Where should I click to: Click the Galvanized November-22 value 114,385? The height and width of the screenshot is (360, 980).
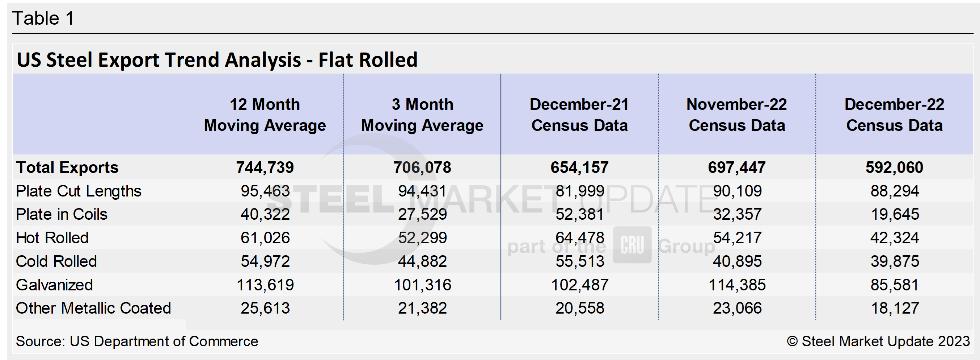click(x=737, y=285)
